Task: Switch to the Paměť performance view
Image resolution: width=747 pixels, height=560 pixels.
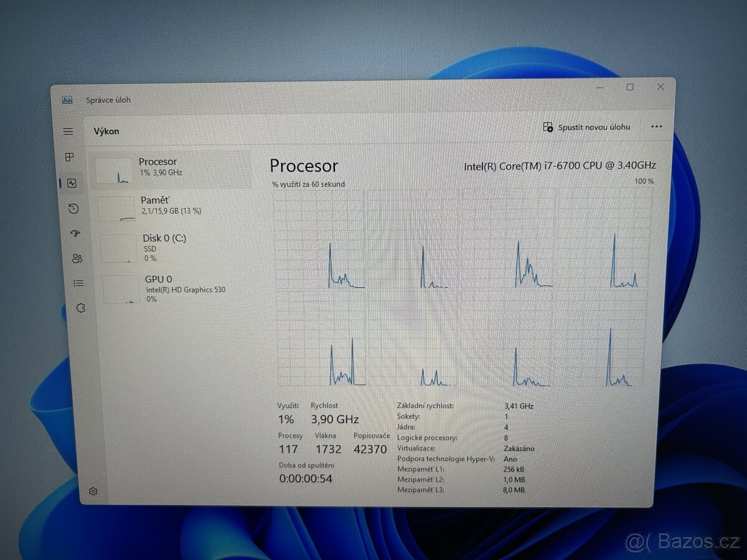Action: tap(168, 205)
